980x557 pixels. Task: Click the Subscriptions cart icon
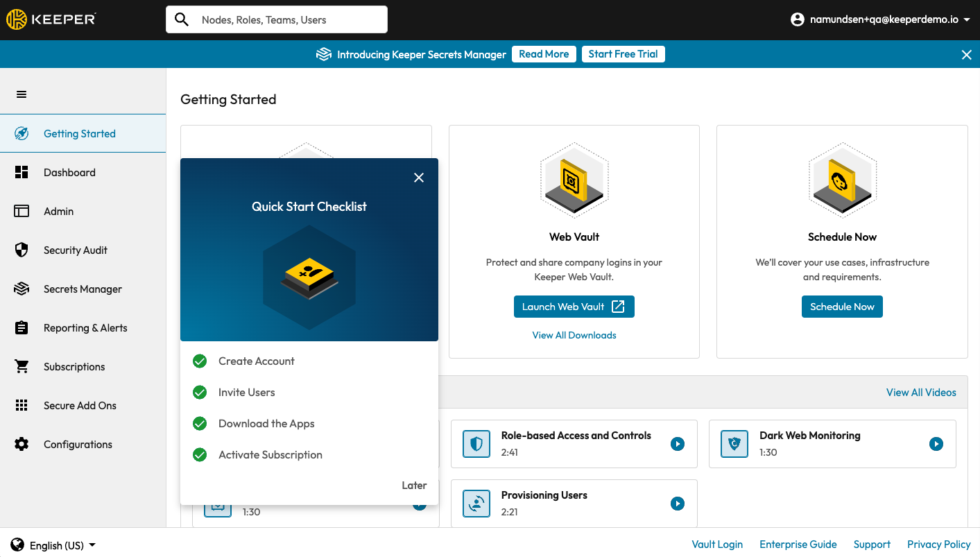click(x=22, y=367)
